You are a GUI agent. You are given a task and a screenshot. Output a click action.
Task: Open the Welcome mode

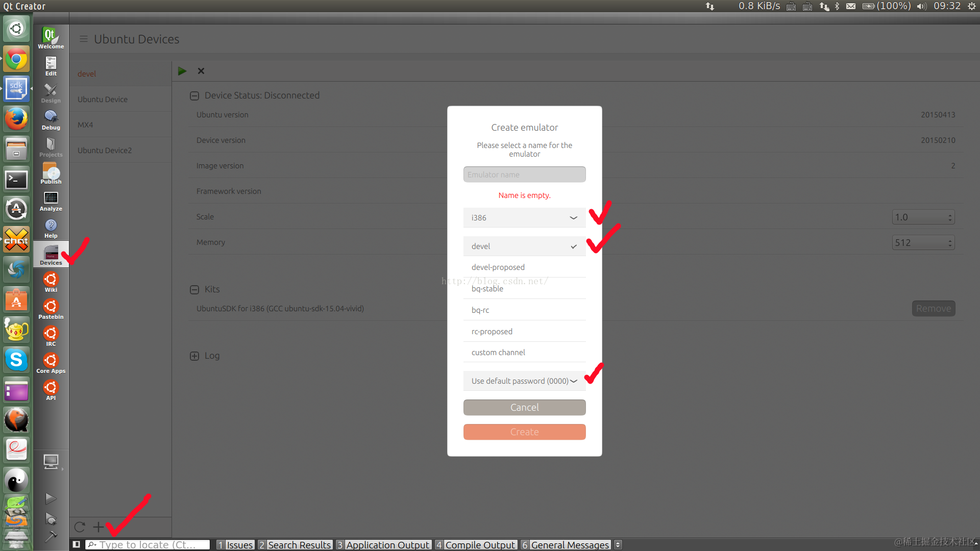[51, 38]
